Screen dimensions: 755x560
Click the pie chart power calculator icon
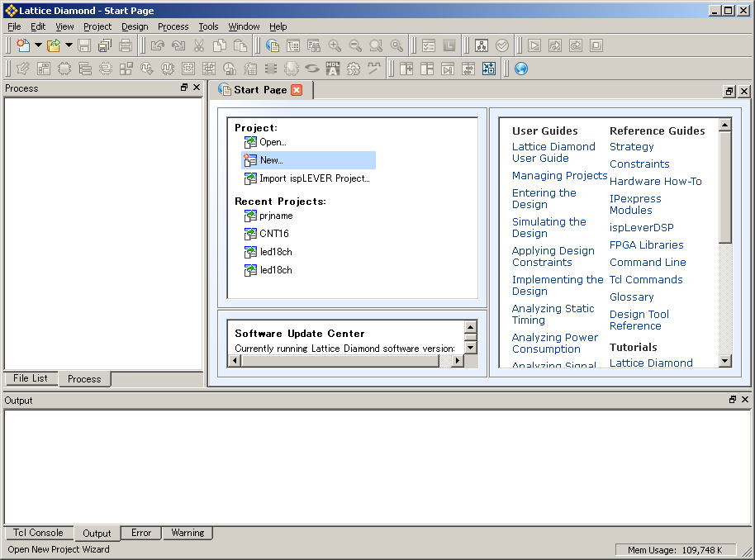pyautogui.click(x=230, y=69)
